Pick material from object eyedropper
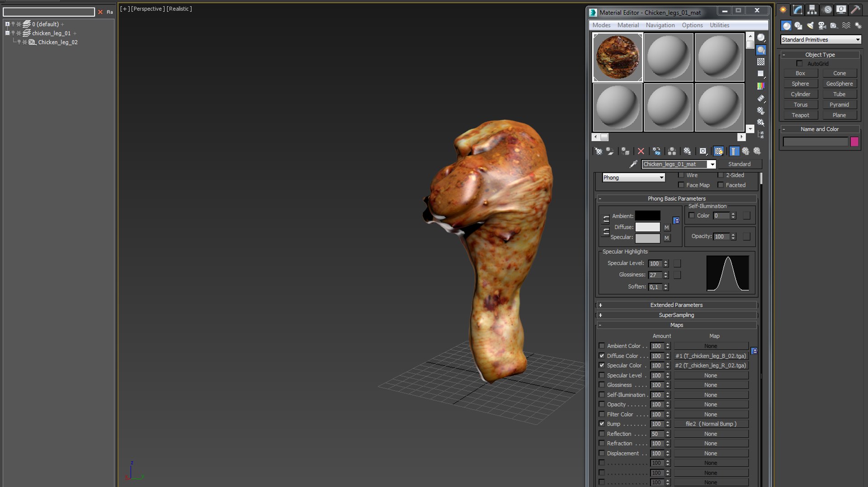This screenshot has width=868, height=487. tap(633, 164)
